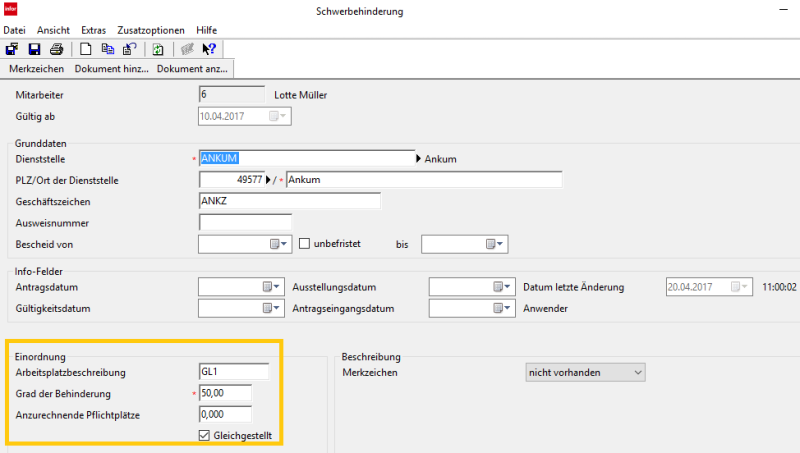This screenshot has height=453, width=800.
Task: Open the Datei menu
Action: pyautogui.click(x=14, y=30)
